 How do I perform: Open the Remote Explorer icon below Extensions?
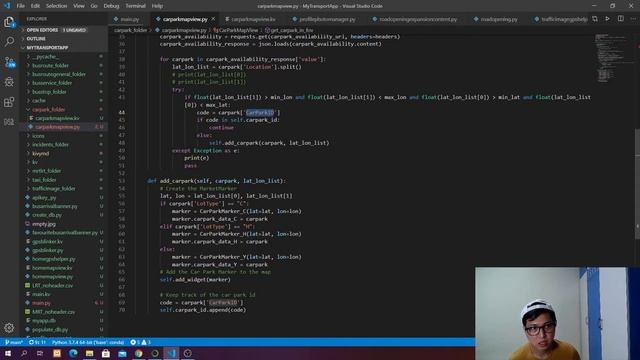click(x=9, y=122)
